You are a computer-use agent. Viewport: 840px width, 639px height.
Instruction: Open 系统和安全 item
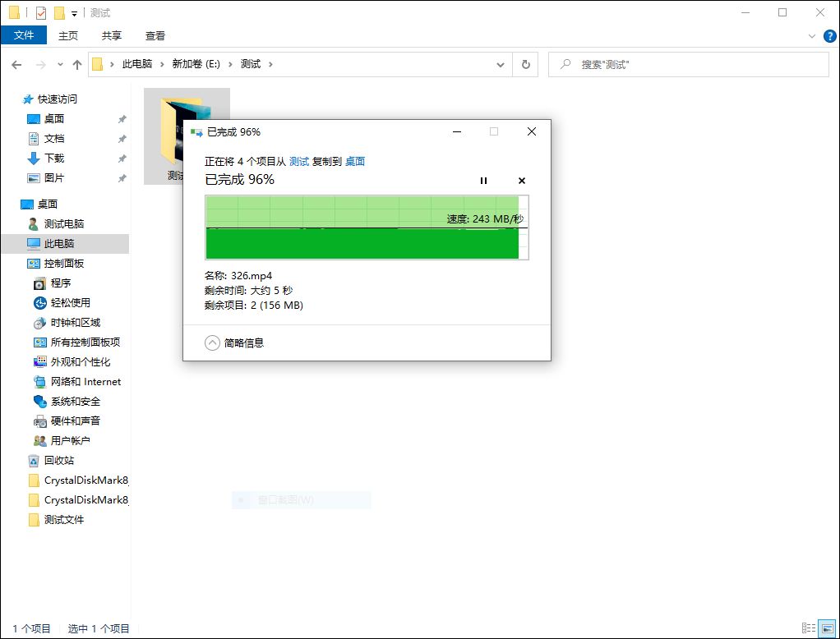(76, 402)
